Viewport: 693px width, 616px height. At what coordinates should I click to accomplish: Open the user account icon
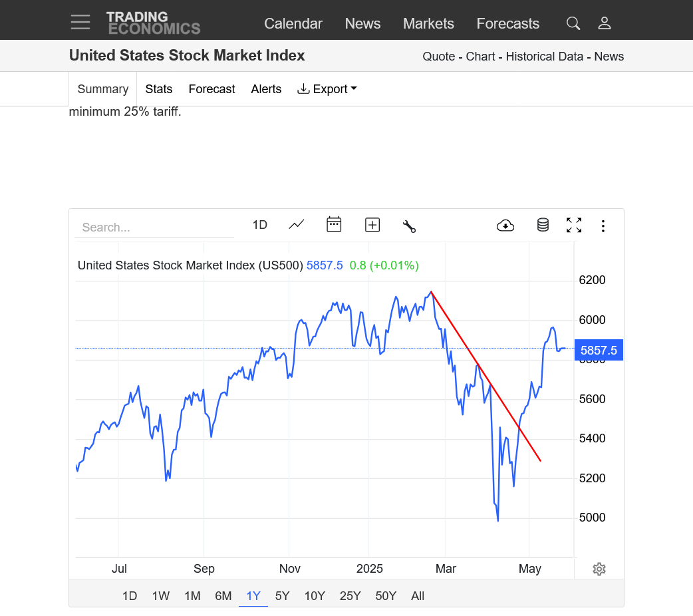click(x=604, y=23)
